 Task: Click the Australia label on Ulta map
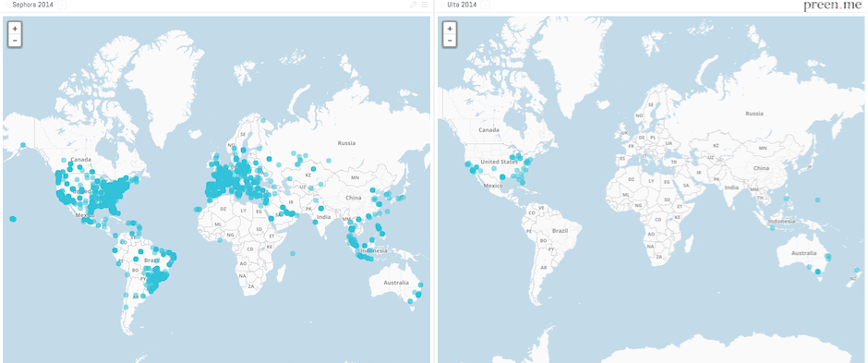[803, 253]
